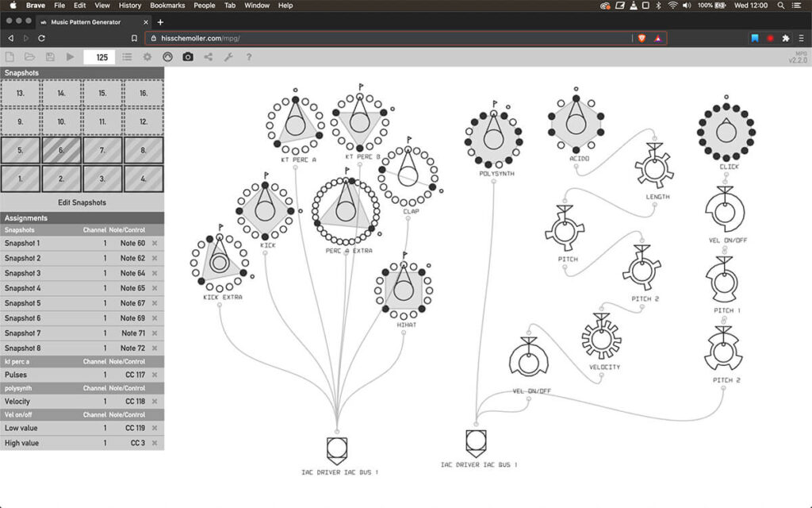
Task: Select snapshot slot 6
Action: coord(61,150)
